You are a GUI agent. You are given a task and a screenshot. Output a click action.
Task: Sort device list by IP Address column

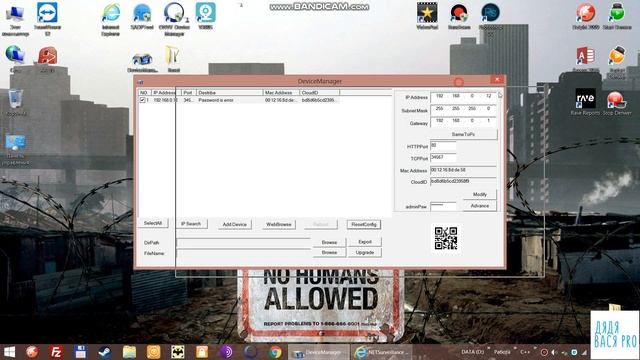click(x=165, y=93)
